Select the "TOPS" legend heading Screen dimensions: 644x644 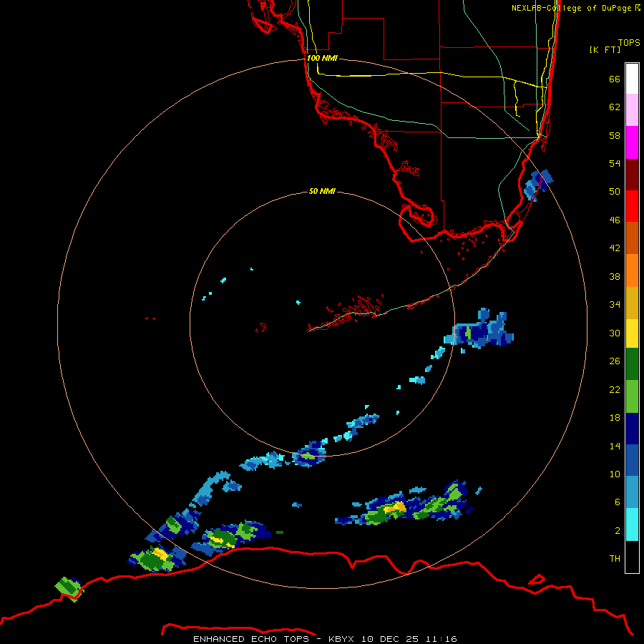click(x=629, y=42)
